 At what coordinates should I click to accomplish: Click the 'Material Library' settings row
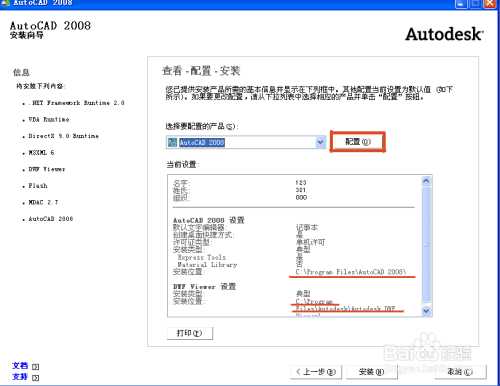207,265
